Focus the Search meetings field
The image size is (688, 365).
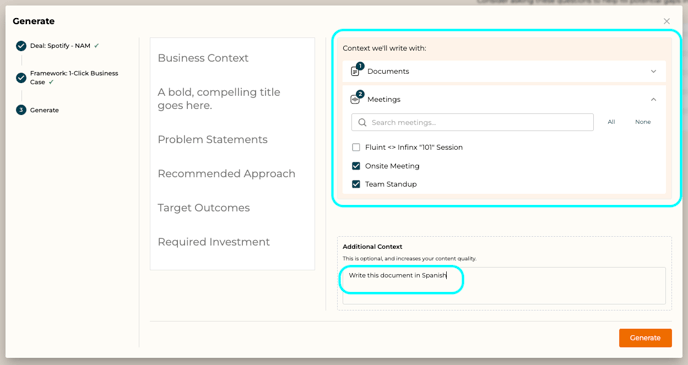click(x=472, y=122)
